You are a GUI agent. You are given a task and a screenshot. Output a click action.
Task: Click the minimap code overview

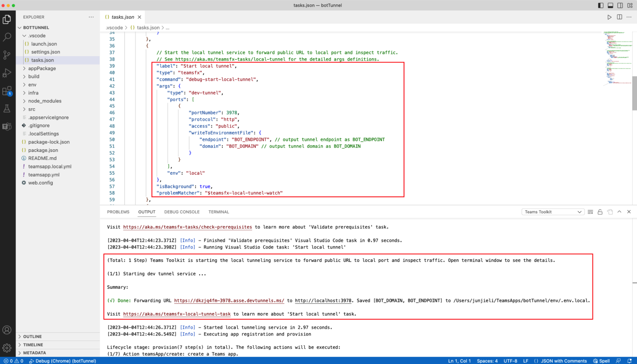point(617,58)
